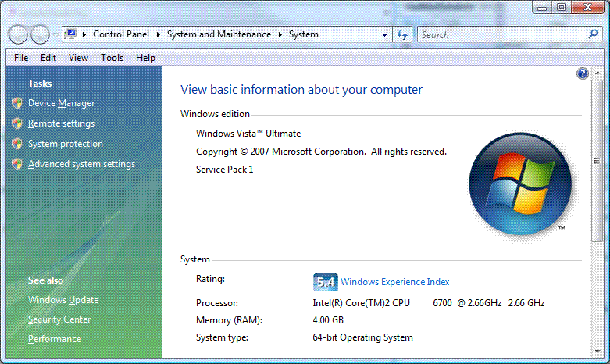The image size is (610, 364).
Task: Open the Edit menu
Action: tap(48, 58)
